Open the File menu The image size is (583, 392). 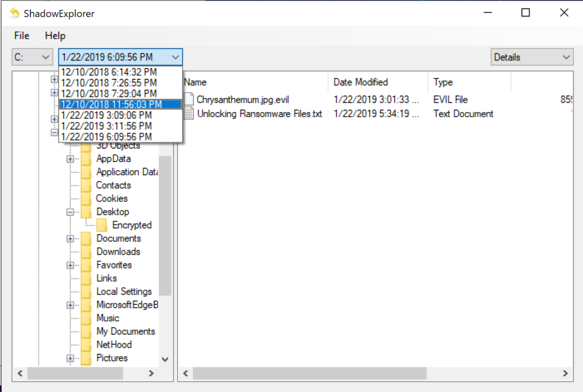pyautogui.click(x=22, y=36)
